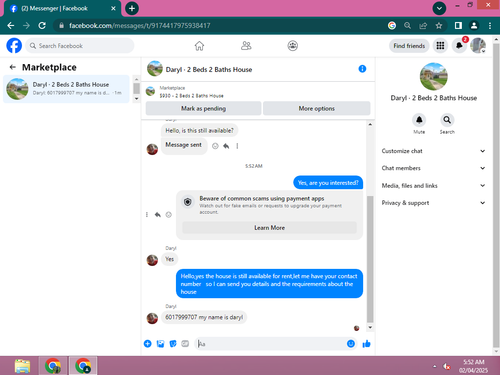Open the Groups icon in top navigation

[x=293, y=46]
